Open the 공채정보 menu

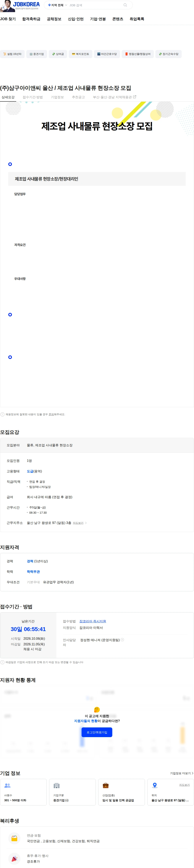[54, 19]
